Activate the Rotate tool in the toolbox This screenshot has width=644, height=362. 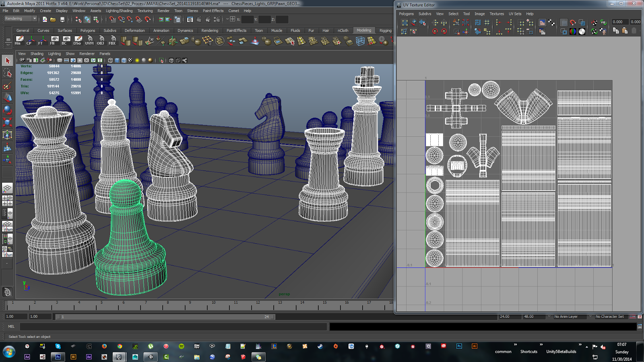pos(7,110)
